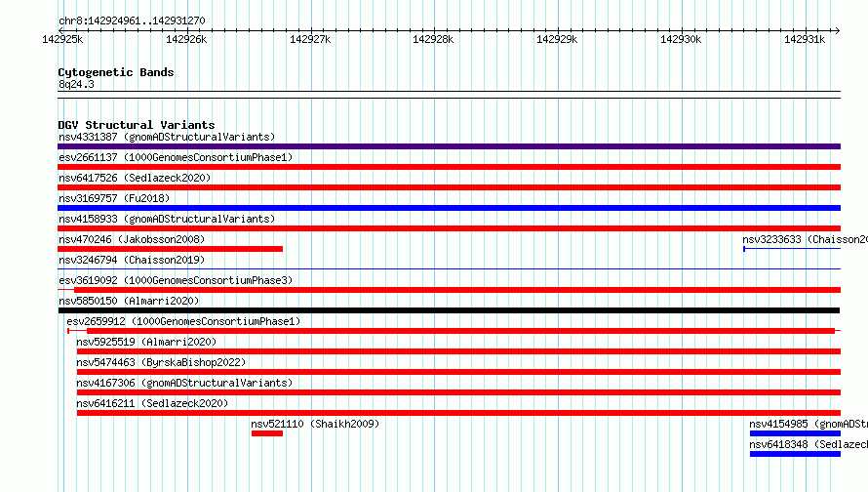The height and width of the screenshot is (492, 868).
Task: Click the 142931k ruler tick label
Action: tap(805, 39)
